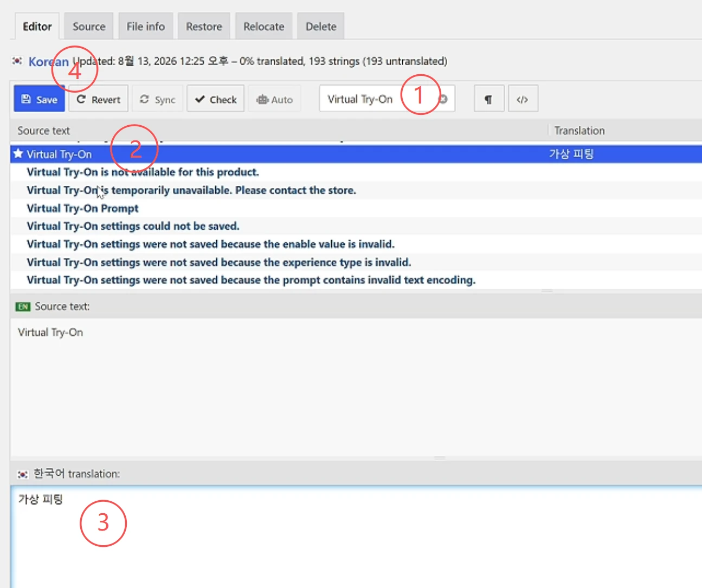Click the Sync button

(x=157, y=99)
